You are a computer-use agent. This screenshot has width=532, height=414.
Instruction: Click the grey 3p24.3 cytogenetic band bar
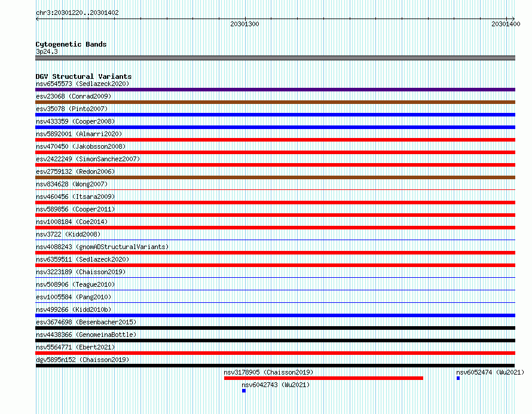pos(275,58)
